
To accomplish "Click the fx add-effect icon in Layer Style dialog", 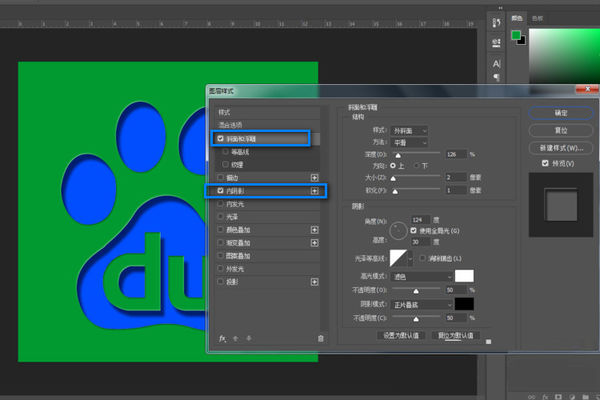I will pos(222,338).
